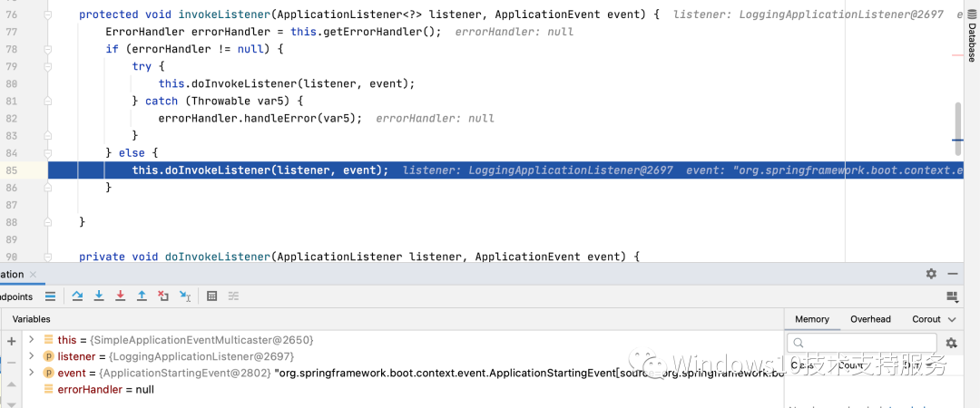Click highlighted 'this.doInvokeListener(listener, event);' line 85
The image size is (980, 408).
[x=260, y=170]
